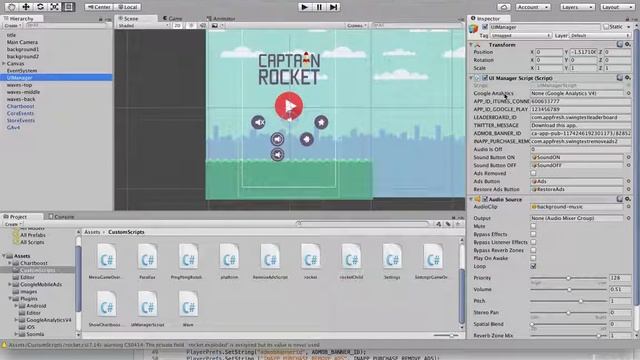
Task: Switch to the Console tab
Action: tap(61, 217)
